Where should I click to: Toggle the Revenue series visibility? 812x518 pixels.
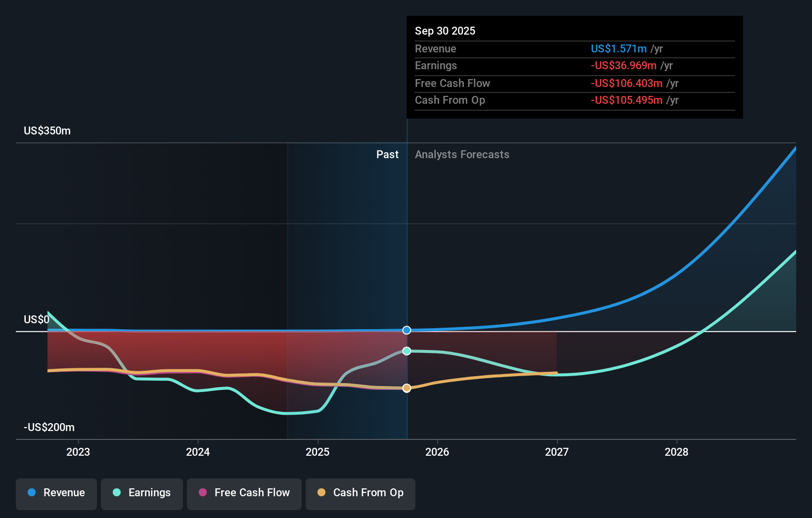coord(56,493)
